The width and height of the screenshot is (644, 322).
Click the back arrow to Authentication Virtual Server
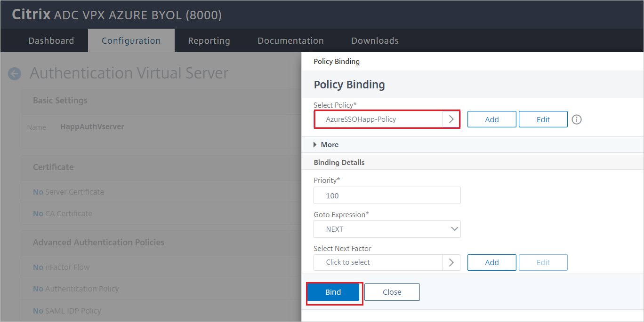click(x=14, y=74)
